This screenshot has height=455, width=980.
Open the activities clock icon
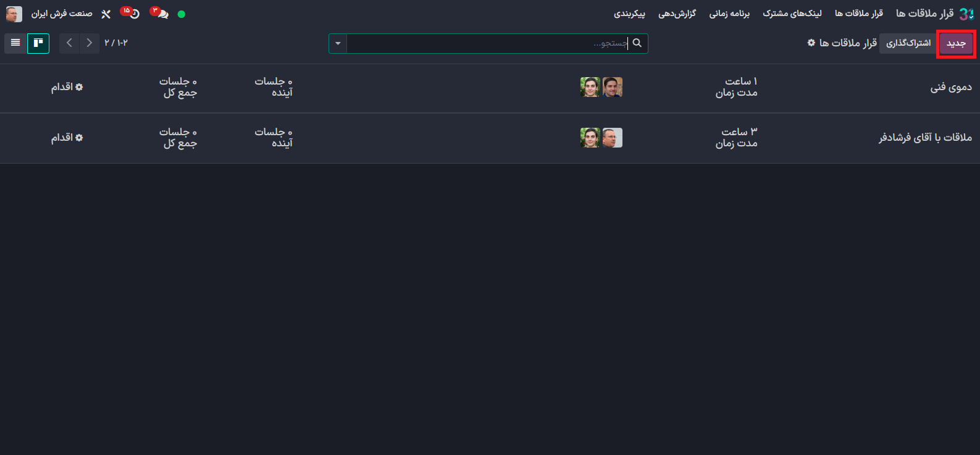pyautogui.click(x=132, y=14)
